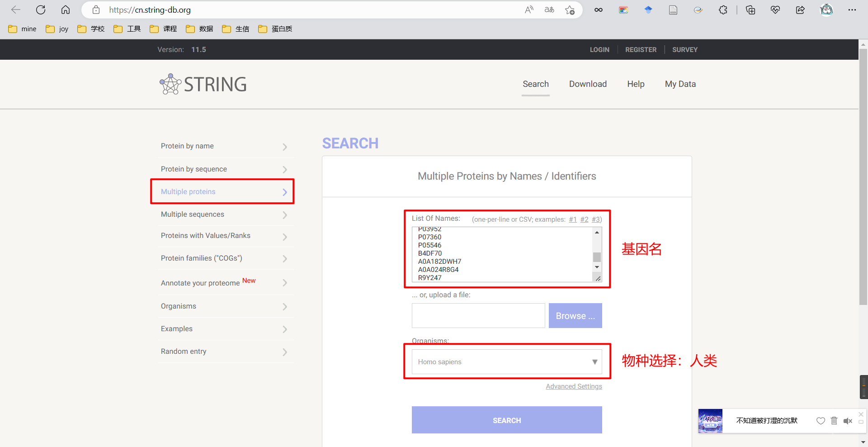Screen dimensions: 868x447
Task: Load example #1 names list
Action: [x=573, y=219]
